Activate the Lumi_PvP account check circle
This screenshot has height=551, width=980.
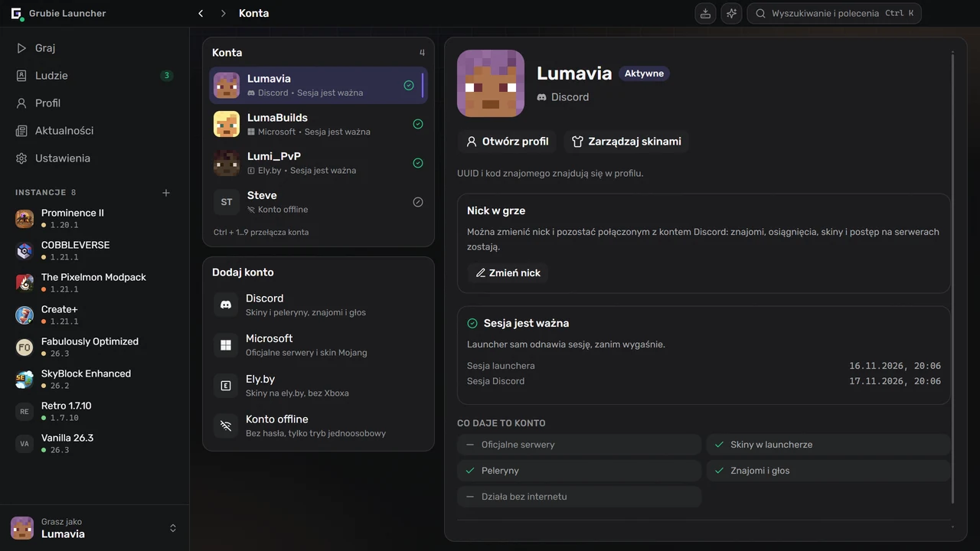[418, 163]
